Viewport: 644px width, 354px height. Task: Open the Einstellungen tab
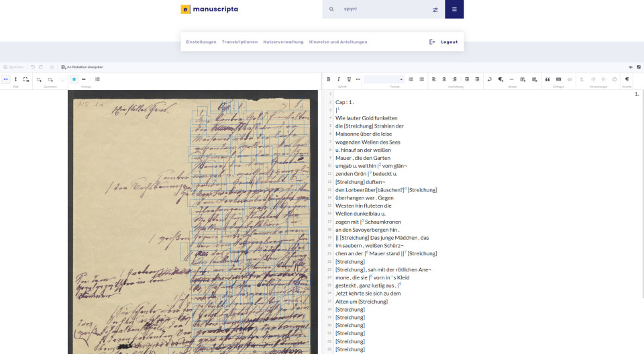pyautogui.click(x=201, y=42)
